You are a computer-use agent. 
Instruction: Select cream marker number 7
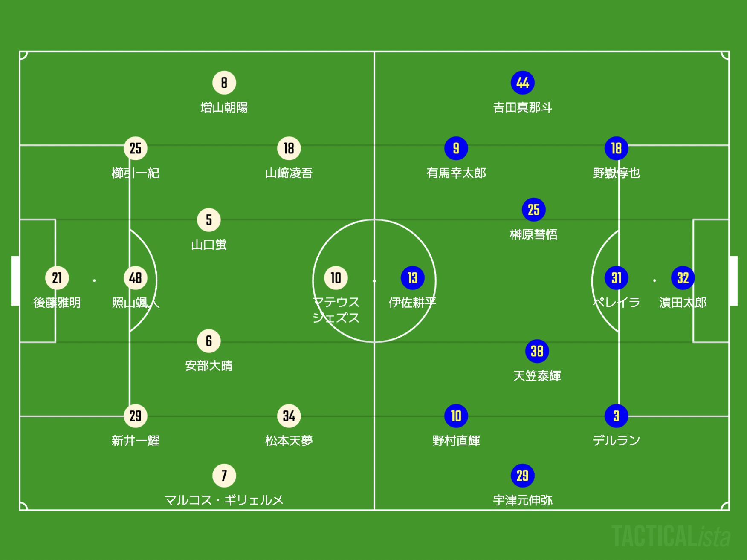pyautogui.click(x=224, y=476)
